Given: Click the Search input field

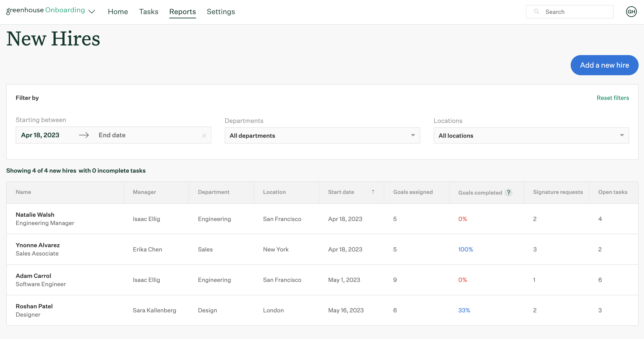Looking at the screenshot, I should (x=570, y=12).
